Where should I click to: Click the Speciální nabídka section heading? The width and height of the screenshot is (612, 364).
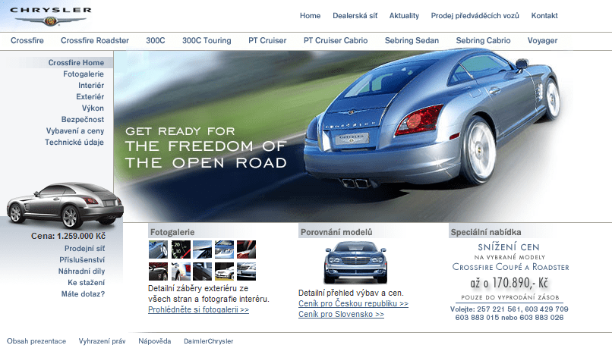[x=485, y=232]
